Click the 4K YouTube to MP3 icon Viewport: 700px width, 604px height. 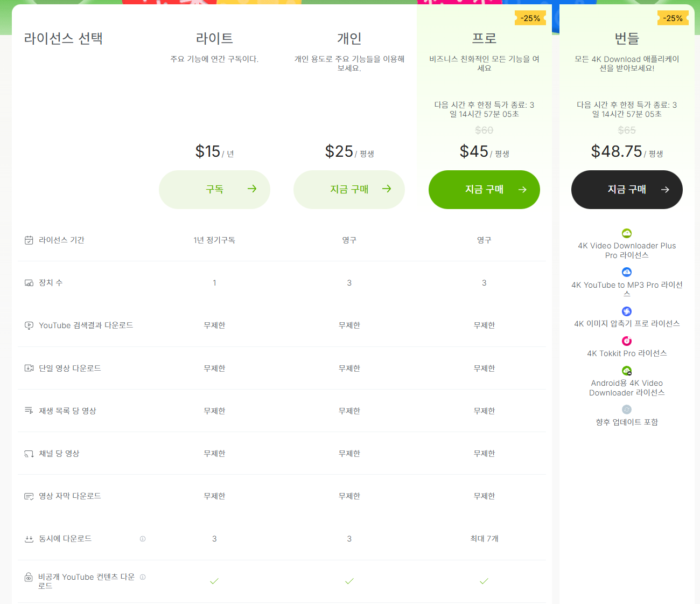(627, 272)
